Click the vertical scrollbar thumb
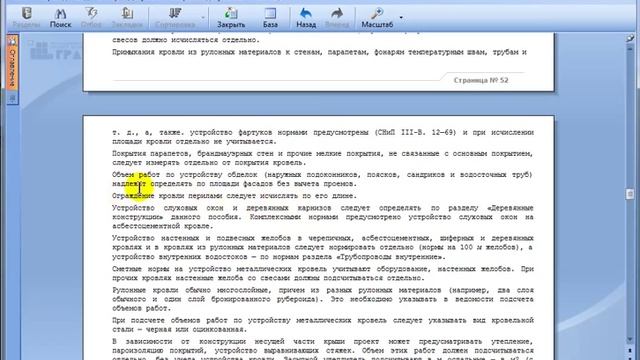Screen dimensions: 640x360 tap(630, 194)
